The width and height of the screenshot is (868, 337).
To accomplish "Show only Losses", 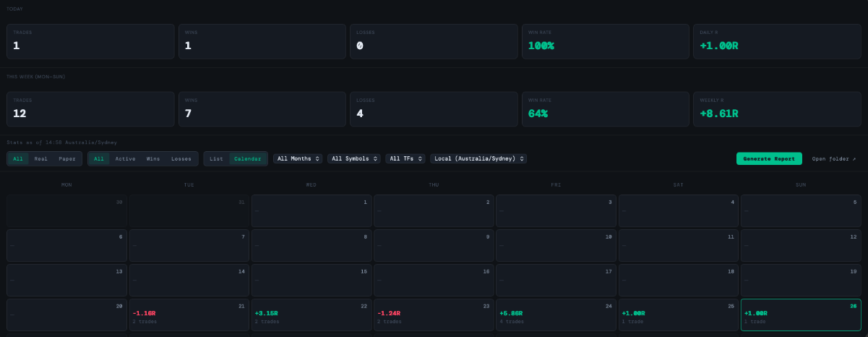I will tap(181, 158).
